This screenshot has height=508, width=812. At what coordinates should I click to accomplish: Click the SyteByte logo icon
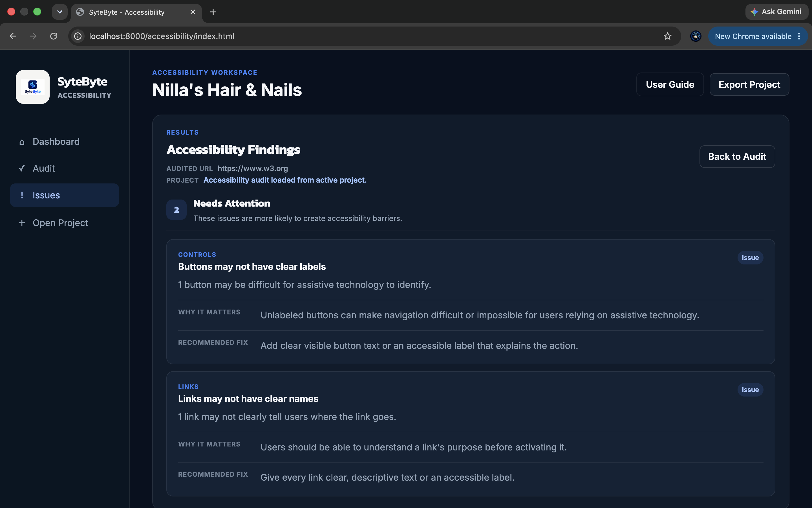[32, 87]
